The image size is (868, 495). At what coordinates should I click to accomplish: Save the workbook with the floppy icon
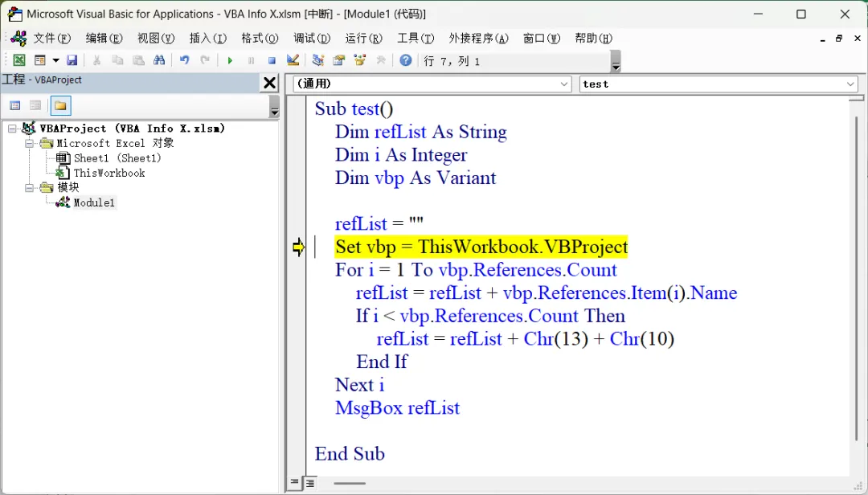[x=72, y=60]
